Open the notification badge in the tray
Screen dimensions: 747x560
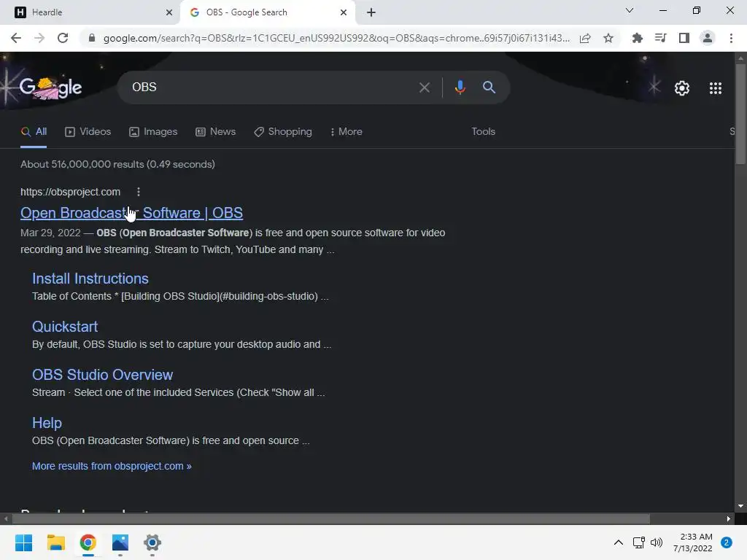[727, 542]
